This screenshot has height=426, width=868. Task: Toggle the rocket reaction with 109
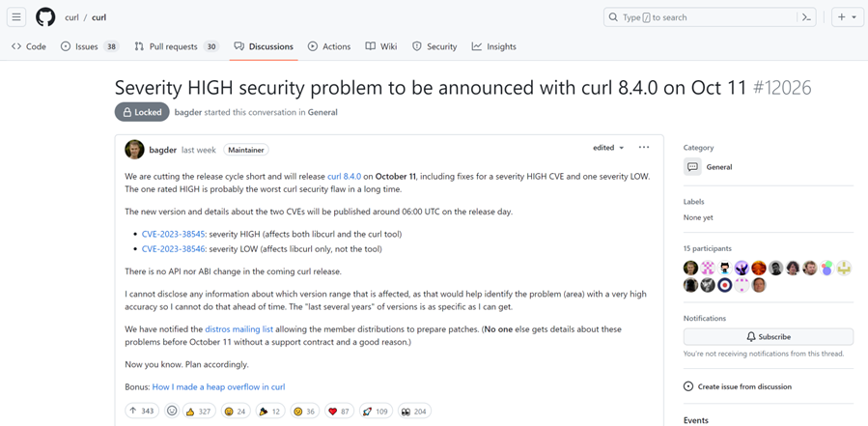click(x=375, y=411)
